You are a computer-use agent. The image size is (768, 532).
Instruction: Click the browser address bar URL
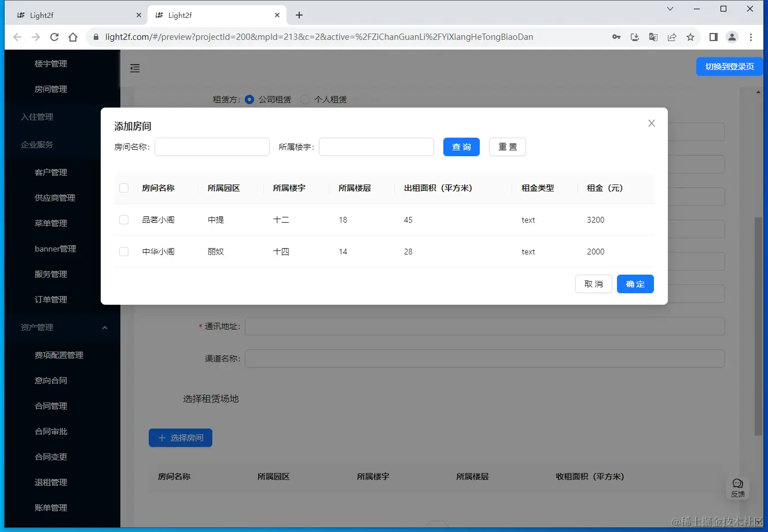coord(319,37)
